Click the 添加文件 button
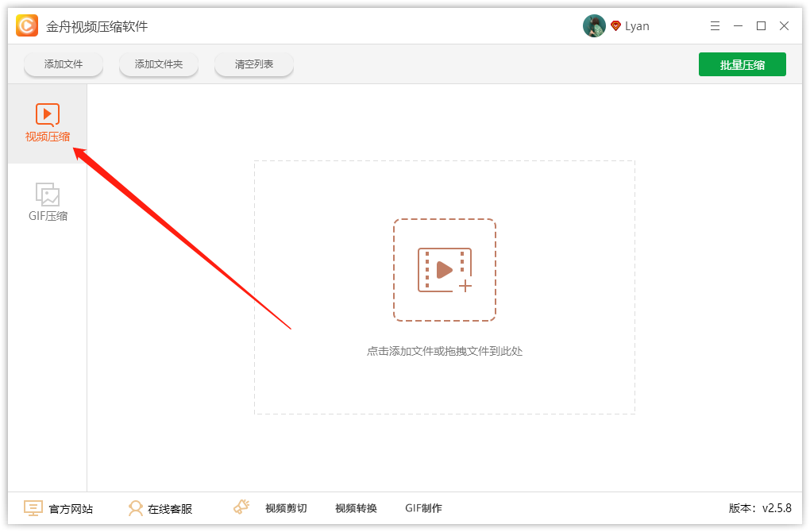810x532 pixels. [63, 64]
